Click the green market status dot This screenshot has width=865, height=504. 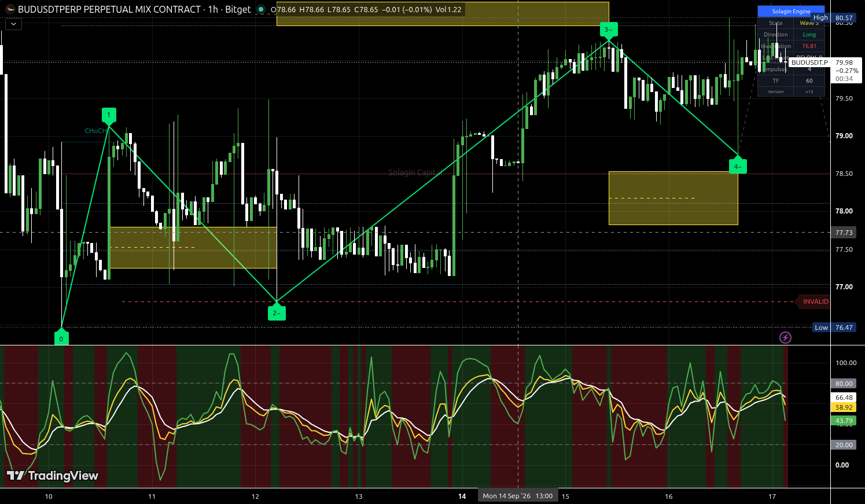[261, 9]
